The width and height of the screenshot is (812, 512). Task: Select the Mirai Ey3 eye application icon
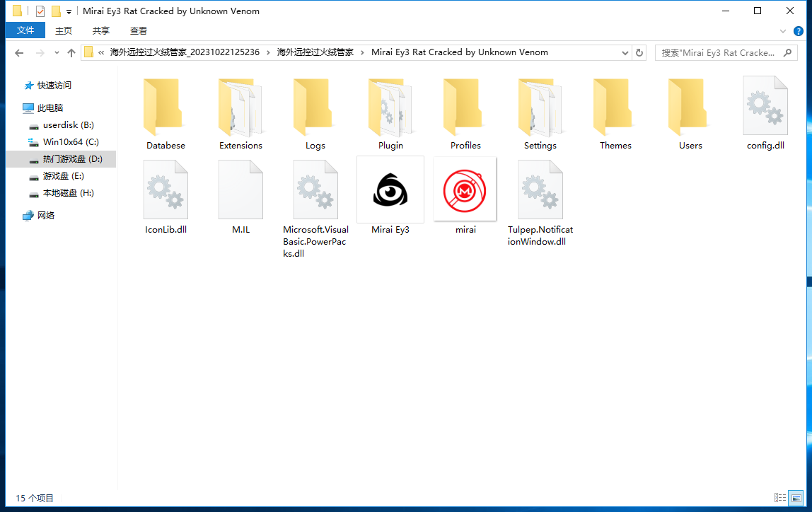click(390, 190)
